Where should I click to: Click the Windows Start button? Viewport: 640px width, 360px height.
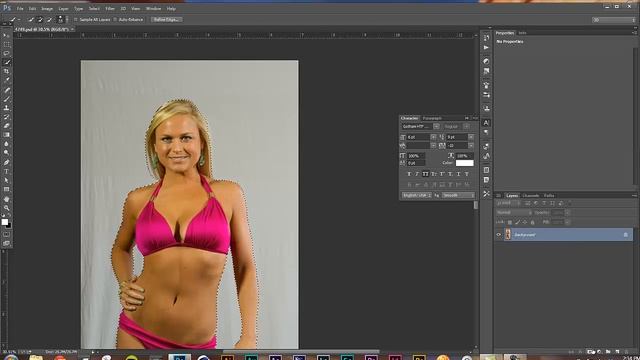pyautogui.click(x=11, y=358)
